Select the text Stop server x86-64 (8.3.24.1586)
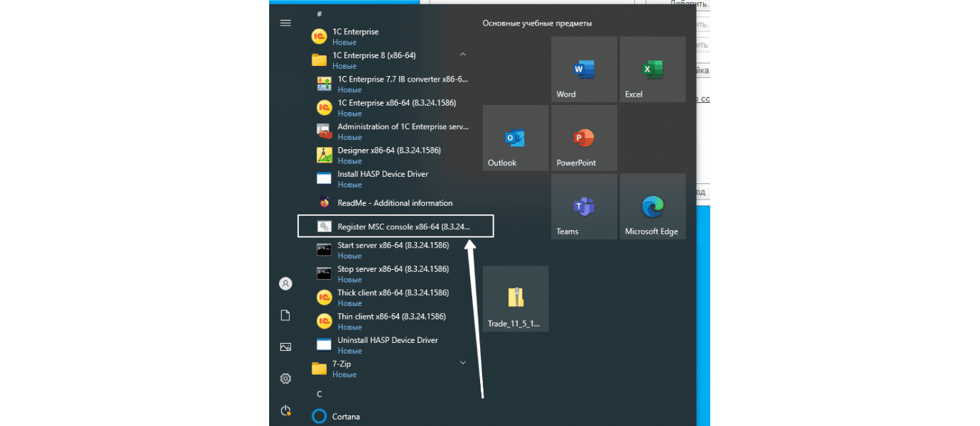This screenshot has width=980, height=426. tap(393, 269)
